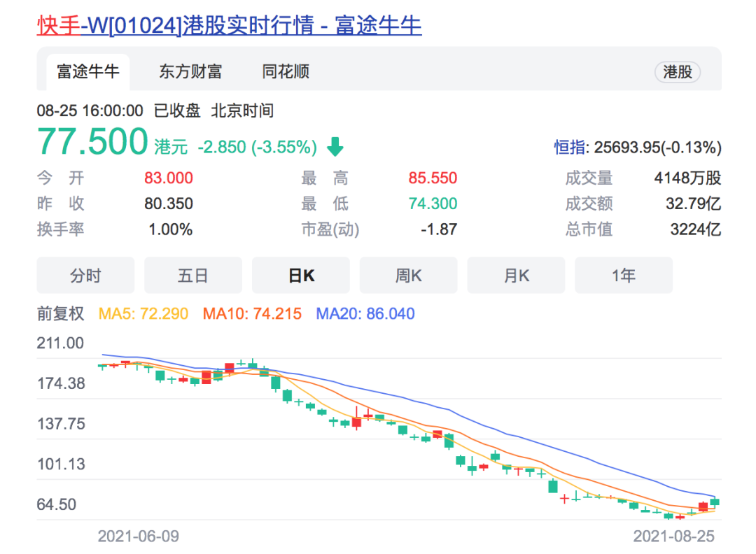Show the 1年 one-year chart
The width and height of the screenshot is (756, 554).
coord(624,276)
